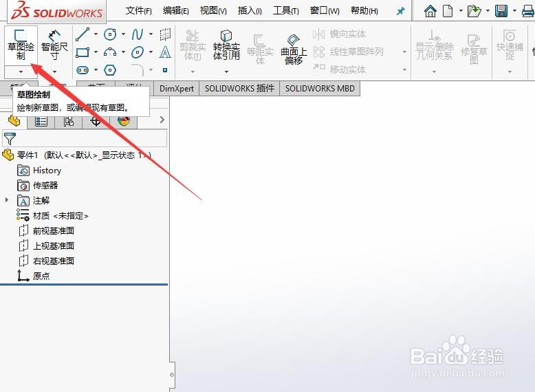Open the Circle tool dropdown arrow
The image size is (535, 392).
click(123, 34)
